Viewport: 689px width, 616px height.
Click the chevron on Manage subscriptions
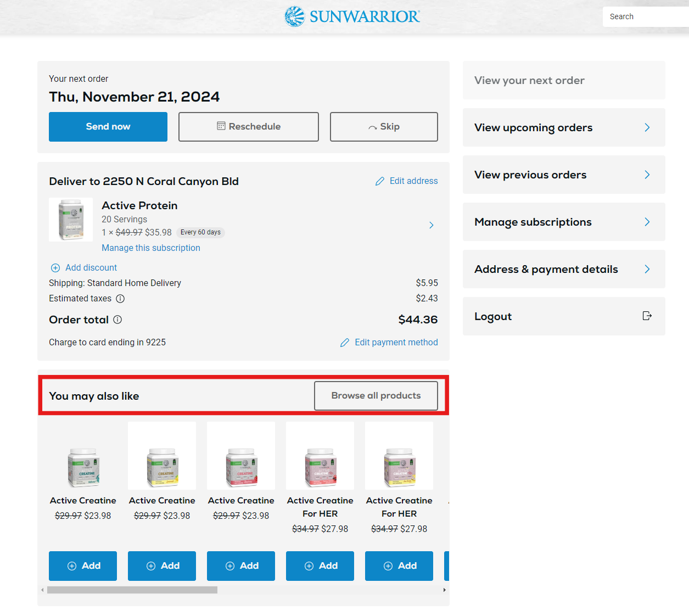point(647,222)
